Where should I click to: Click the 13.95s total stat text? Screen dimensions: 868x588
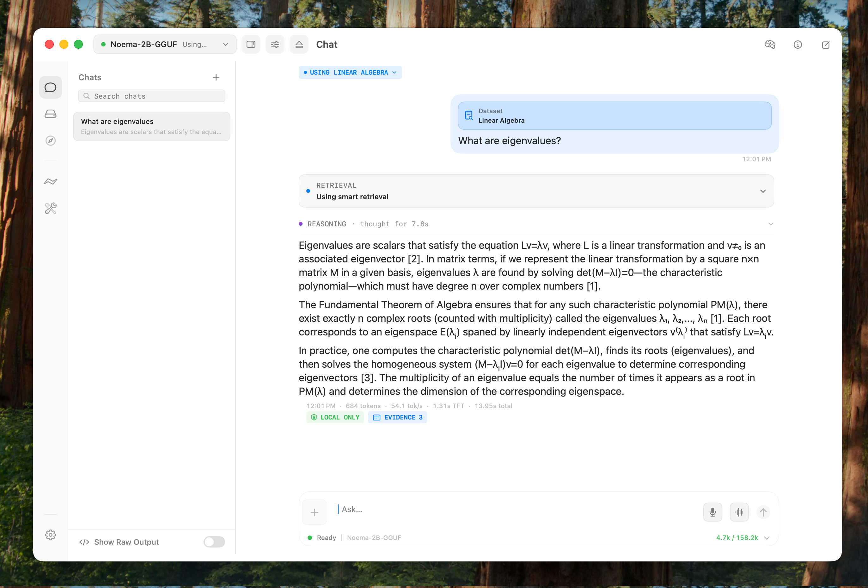click(x=493, y=406)
